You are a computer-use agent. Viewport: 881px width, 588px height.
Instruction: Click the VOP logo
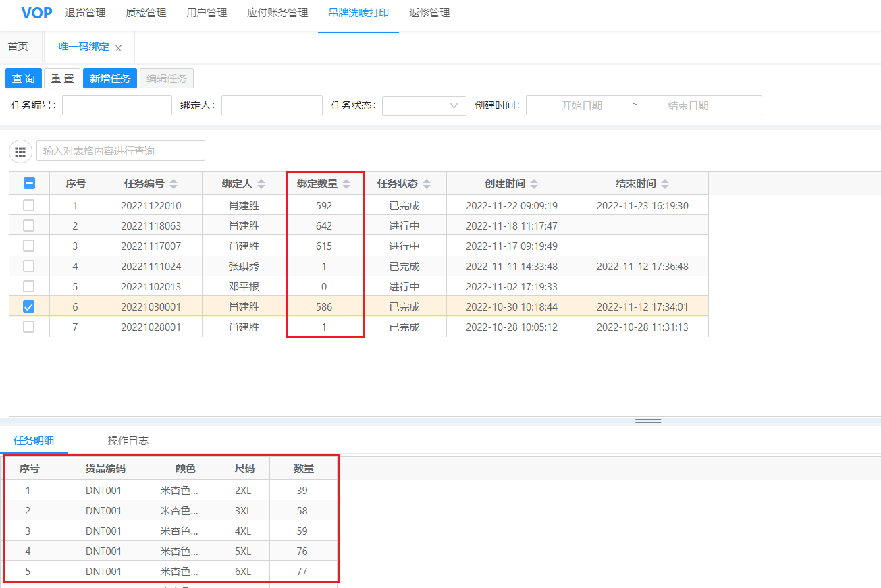[36, 13]
